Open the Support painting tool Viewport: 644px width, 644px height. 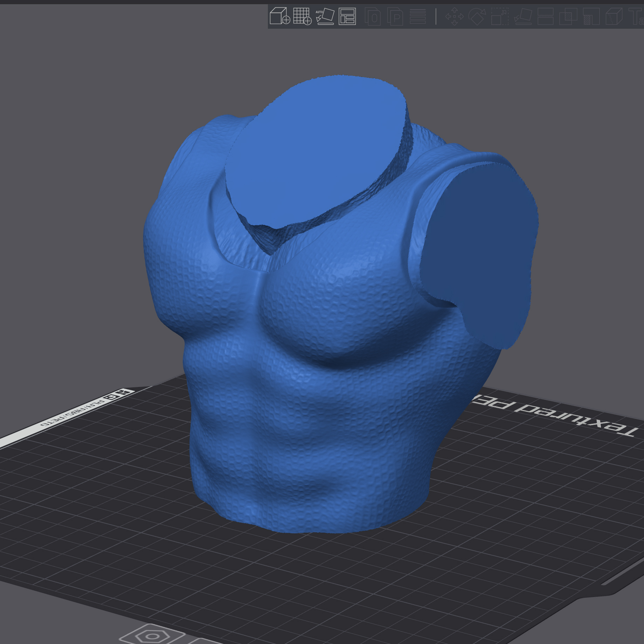[591, 16]
